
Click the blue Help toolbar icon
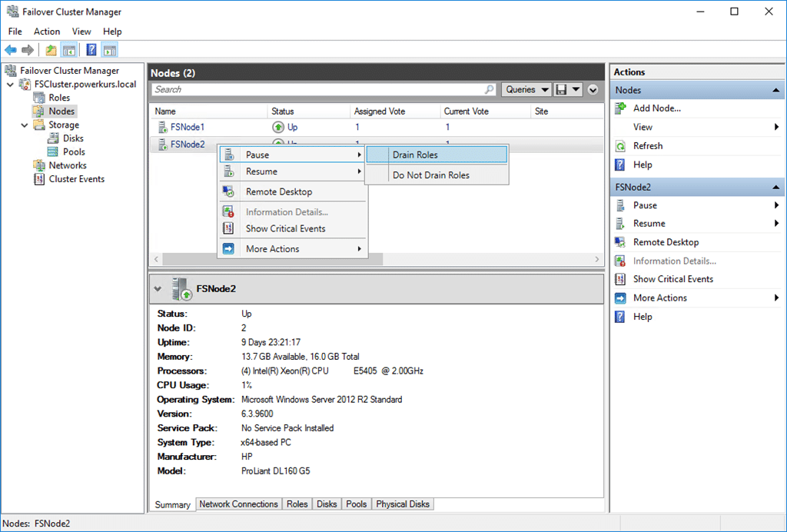[91, 50]
